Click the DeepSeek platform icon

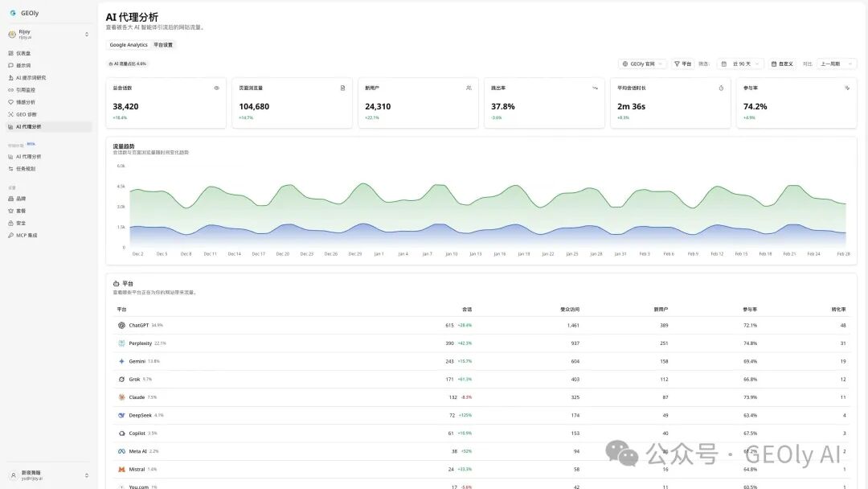pos(122,415)
